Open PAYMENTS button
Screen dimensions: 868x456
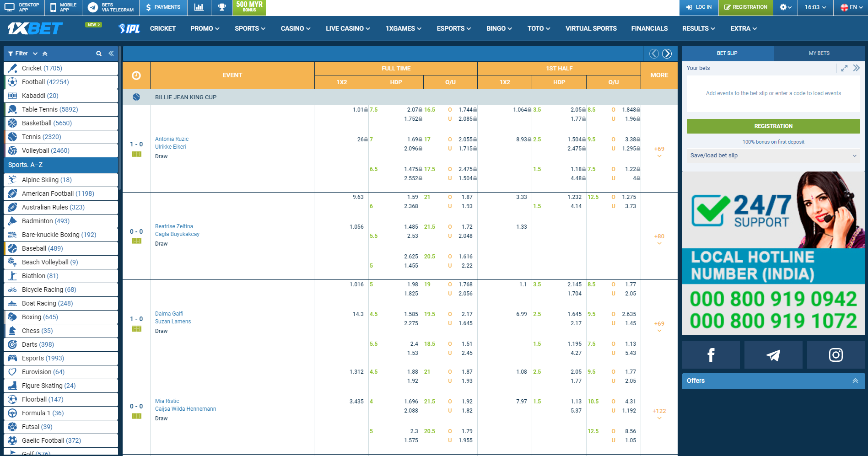coord(163,7)
